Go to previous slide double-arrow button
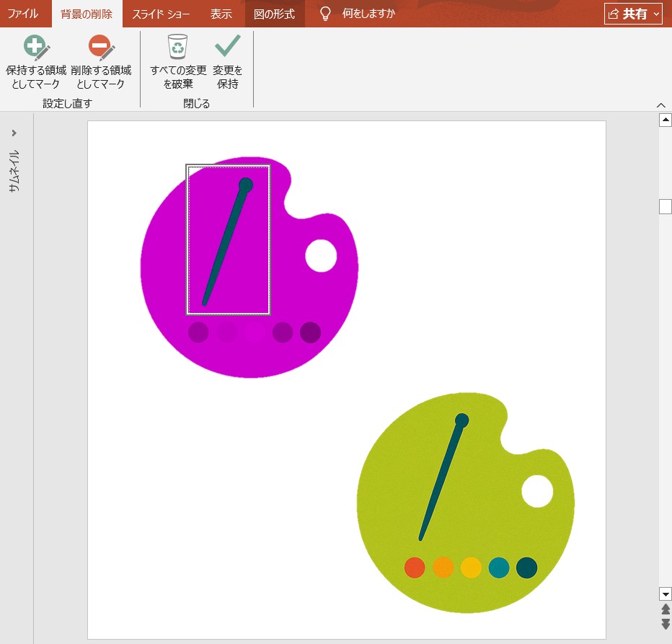This screenshot has width=672, height=644. pyautogui.click(x=666, y=609)
